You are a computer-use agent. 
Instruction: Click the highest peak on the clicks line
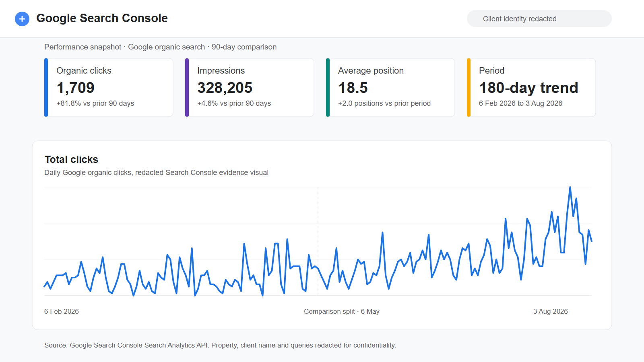570,187
